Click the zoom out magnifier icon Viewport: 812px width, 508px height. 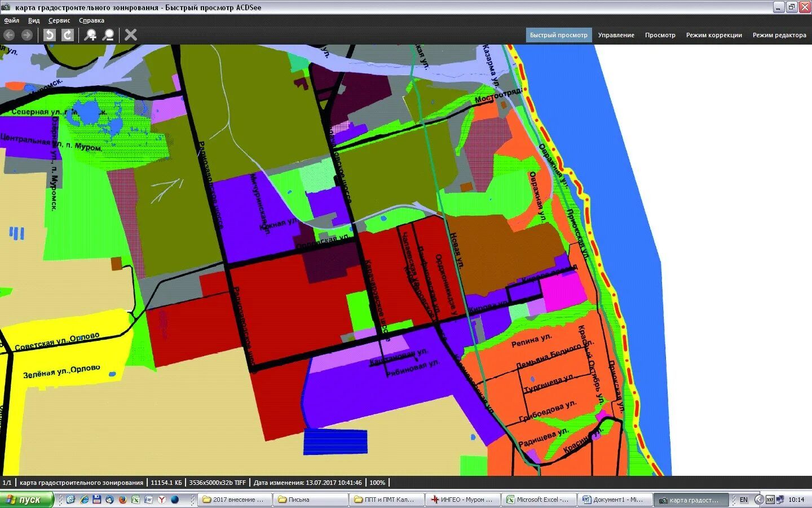coord(108,35)
